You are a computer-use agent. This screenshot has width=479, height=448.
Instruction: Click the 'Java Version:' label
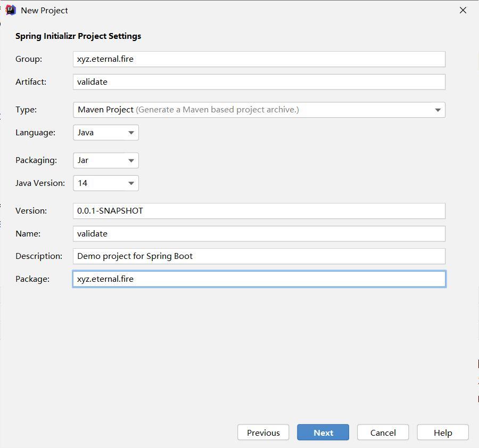[x=40, y=183]
